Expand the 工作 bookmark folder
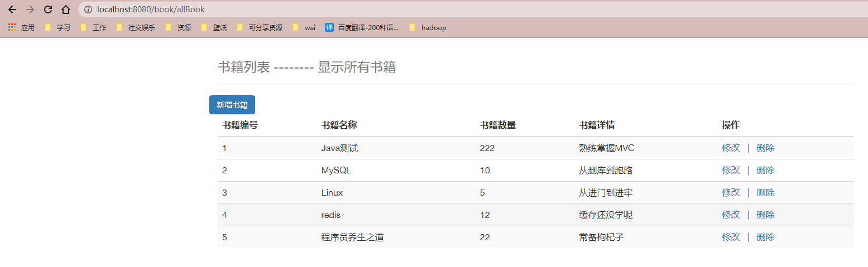 93,27
